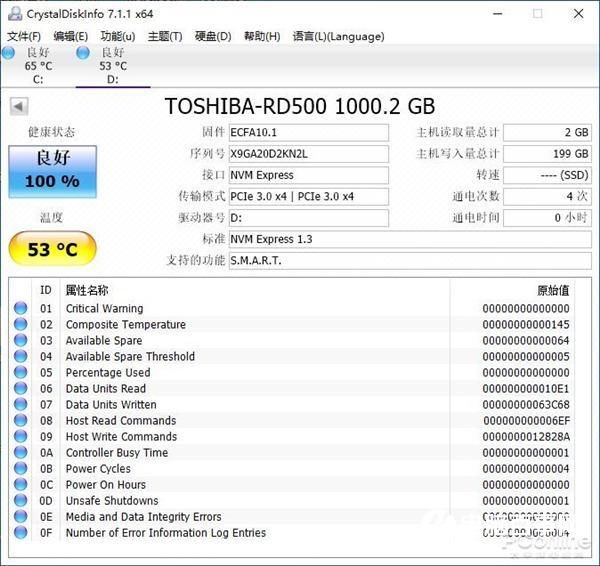Click raw value 00000000000064
This screenshot has width=600, height=566.
[x=526, y=341]
